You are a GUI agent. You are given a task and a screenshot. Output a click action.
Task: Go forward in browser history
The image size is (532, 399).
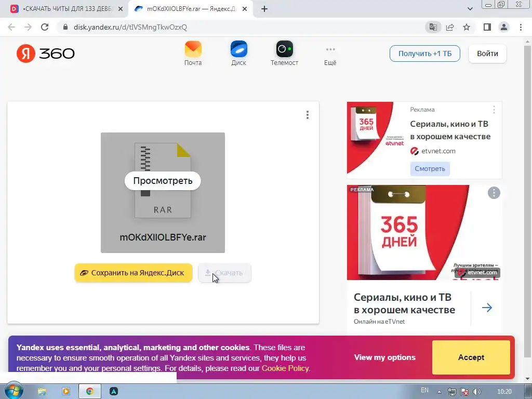[x=28, y=27]
